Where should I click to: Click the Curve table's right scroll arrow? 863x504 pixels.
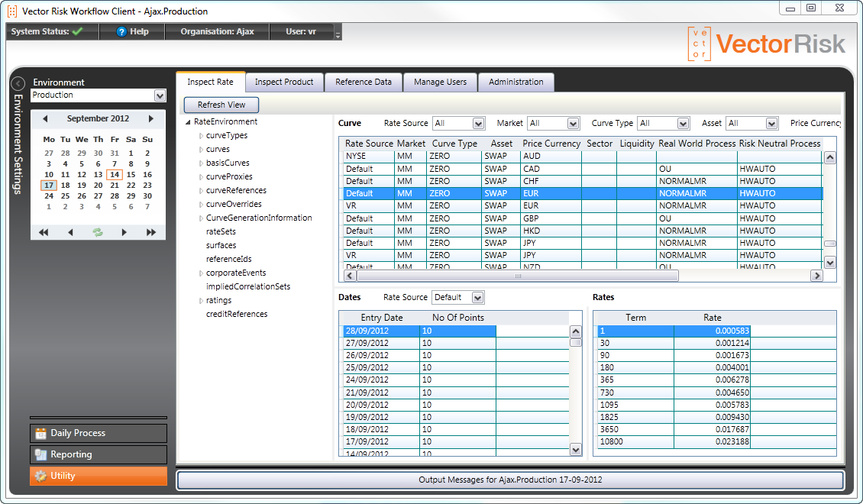816,276
